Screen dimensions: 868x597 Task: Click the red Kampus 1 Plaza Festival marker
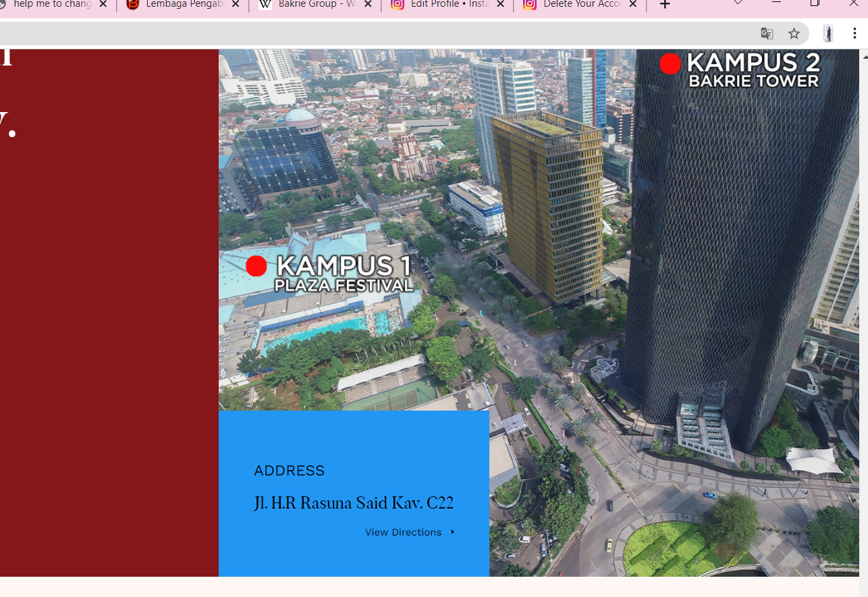pyautogui.click(x=256, y=266)
